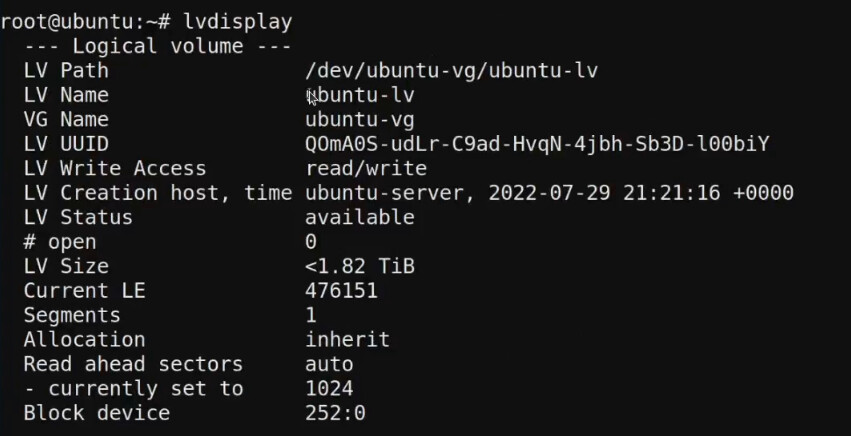This screenshot has width=851, height=436.
Task: Click the lvdisplay command text
Action: pos(238,22)
